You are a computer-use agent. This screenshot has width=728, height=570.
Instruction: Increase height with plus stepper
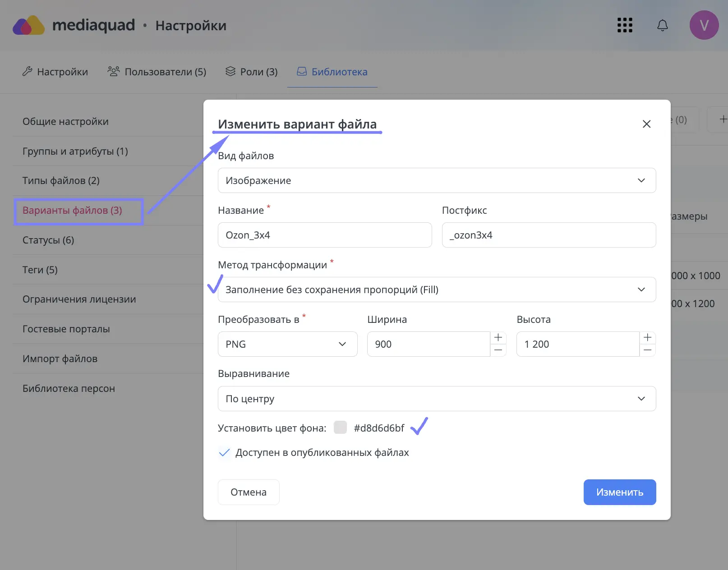[x=647, y=338]
